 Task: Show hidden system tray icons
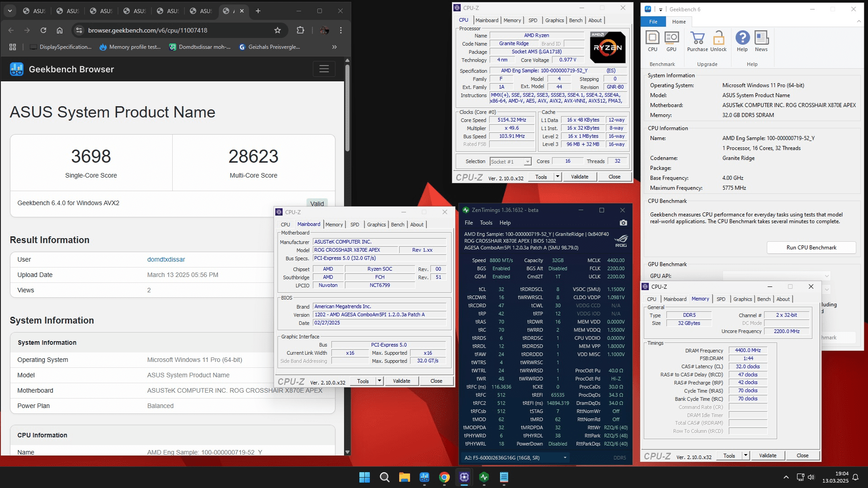[x=786, y=477]
